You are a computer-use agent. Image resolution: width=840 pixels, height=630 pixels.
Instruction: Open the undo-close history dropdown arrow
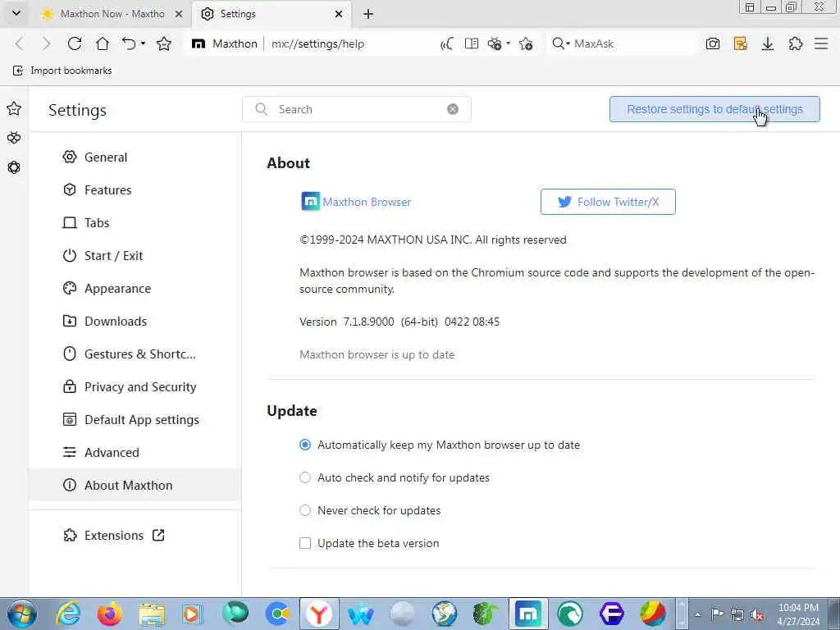[x=143, y=44]
